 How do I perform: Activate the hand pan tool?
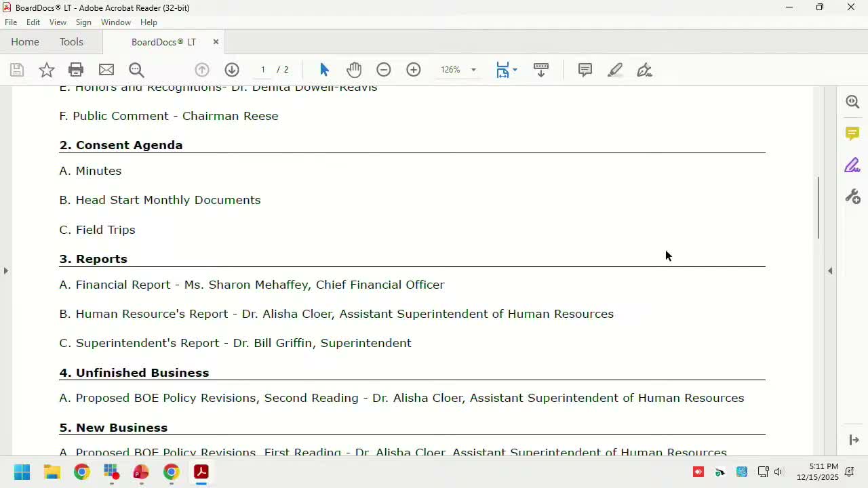tap(354, 70)
